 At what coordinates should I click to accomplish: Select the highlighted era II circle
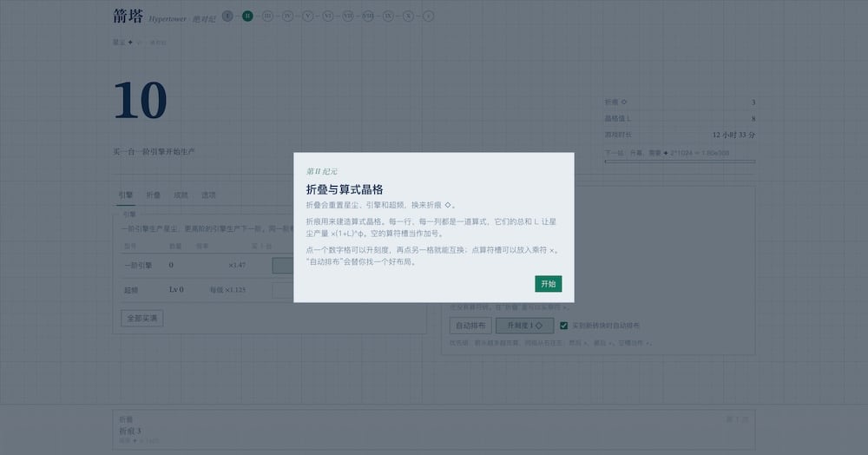pyautogui.click(x=247, y=16)
